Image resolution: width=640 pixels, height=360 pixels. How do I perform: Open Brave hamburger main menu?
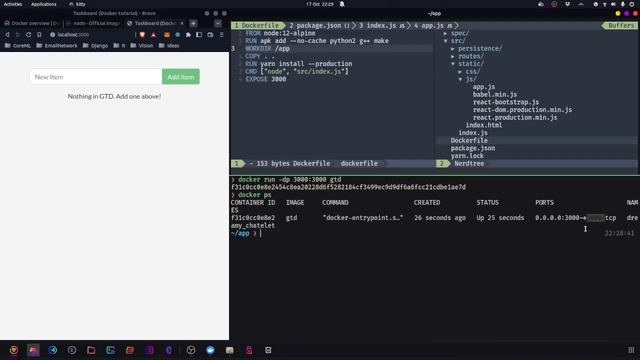[222, 35]
